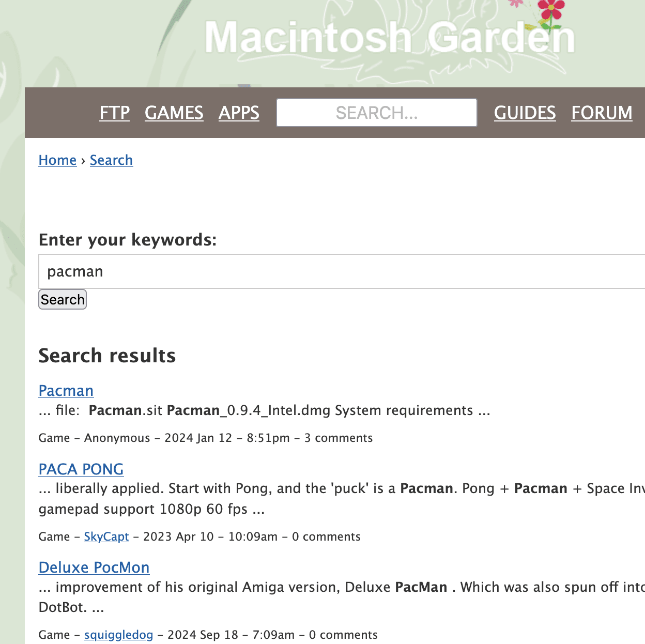Click the Pacman.sit file description snippet

tap(264, 410)
